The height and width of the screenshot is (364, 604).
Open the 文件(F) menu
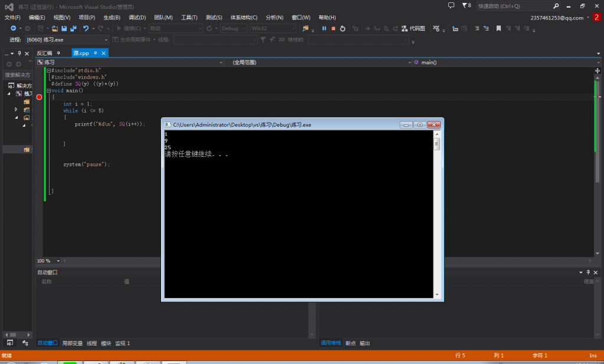tap(12, 18)
